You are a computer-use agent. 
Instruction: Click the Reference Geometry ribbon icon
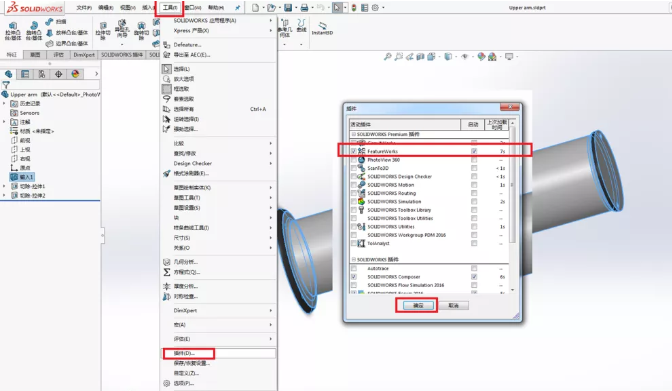pyautogui.click(x=285, y=23)
